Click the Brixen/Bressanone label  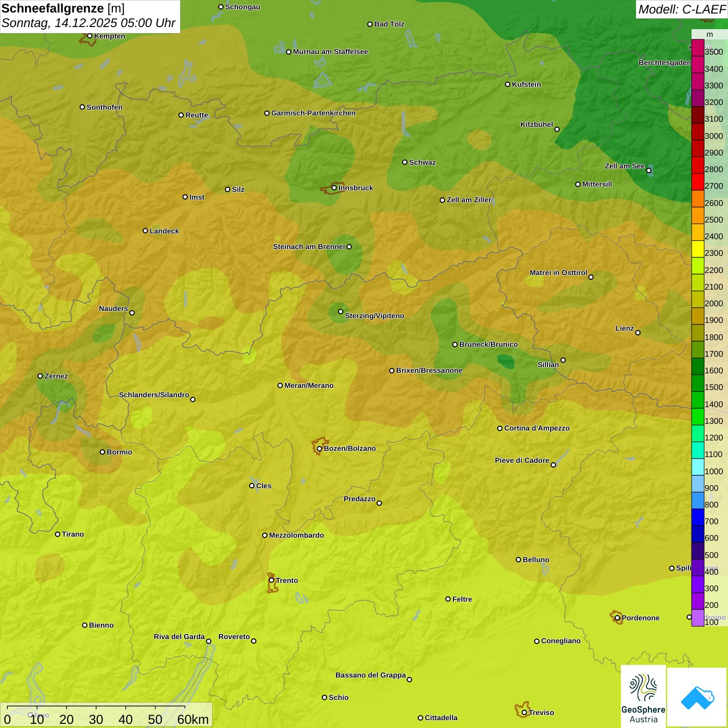429,370
